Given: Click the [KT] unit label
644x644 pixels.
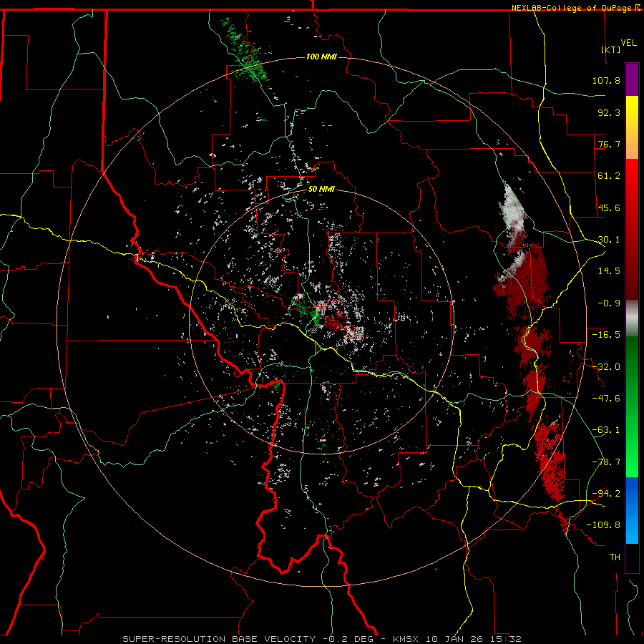Looking at the screenshot, I should coord(611,49).
